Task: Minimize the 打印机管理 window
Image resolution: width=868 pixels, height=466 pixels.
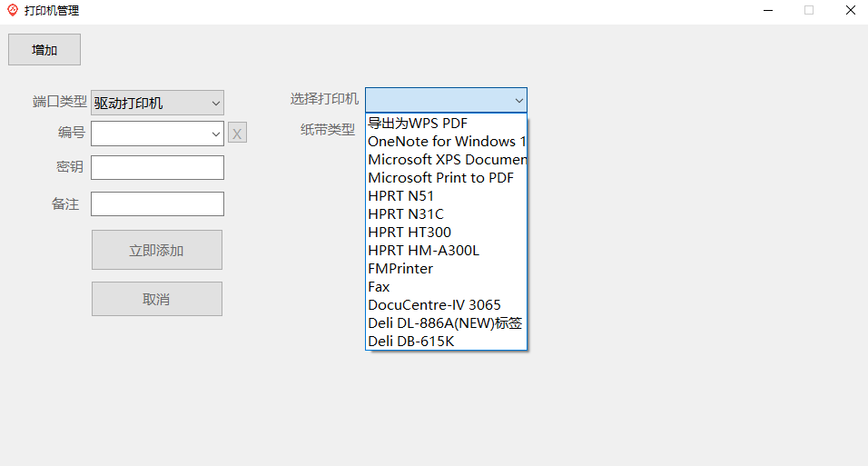Action: [768, 10]
